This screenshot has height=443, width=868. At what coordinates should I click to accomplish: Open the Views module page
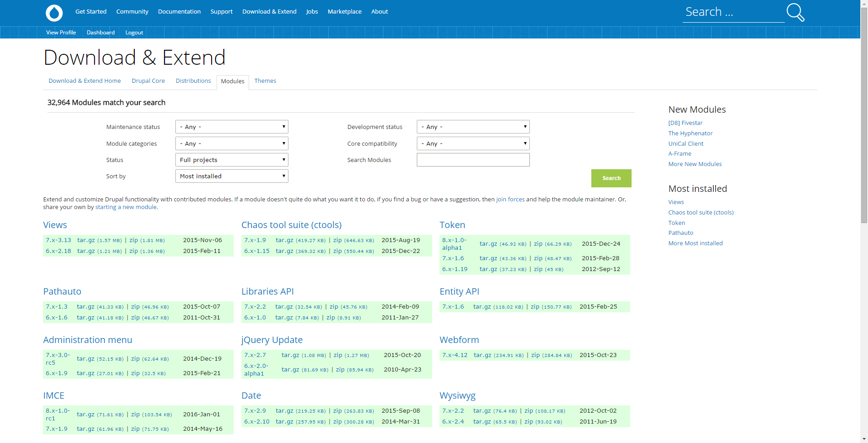tap(55, 224)
